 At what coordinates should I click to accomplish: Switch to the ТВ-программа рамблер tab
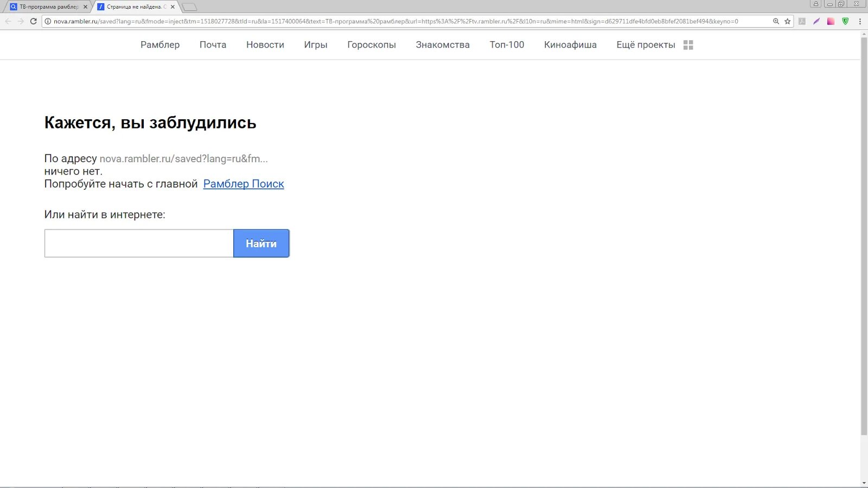(x=49, y=7)
